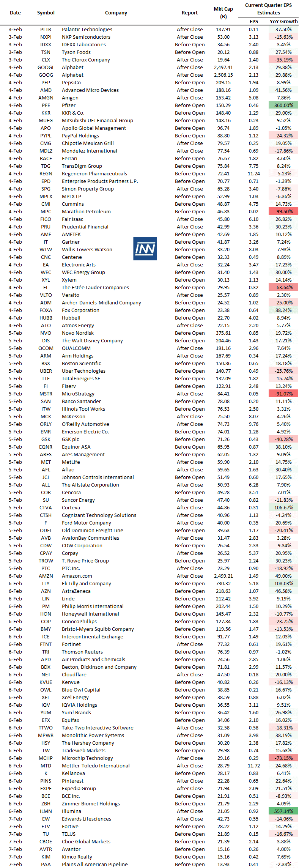
Task: Click the INN logo watermark
Action: point(145,249)
